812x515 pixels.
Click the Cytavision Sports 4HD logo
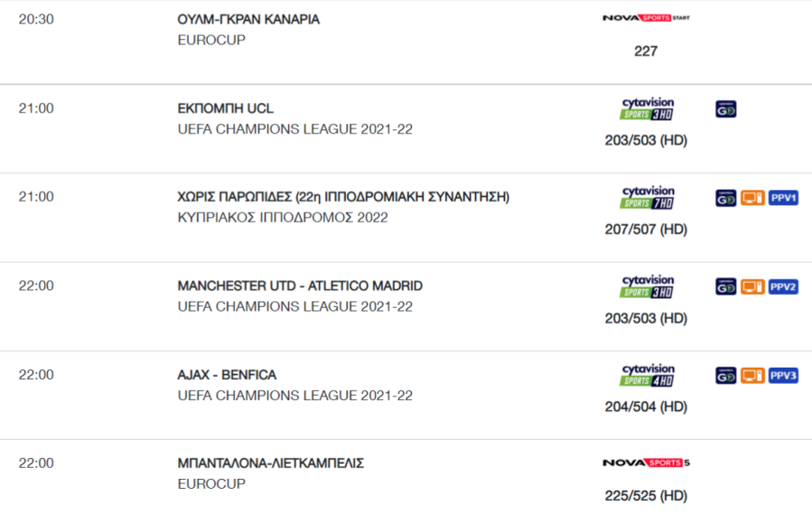647,375
